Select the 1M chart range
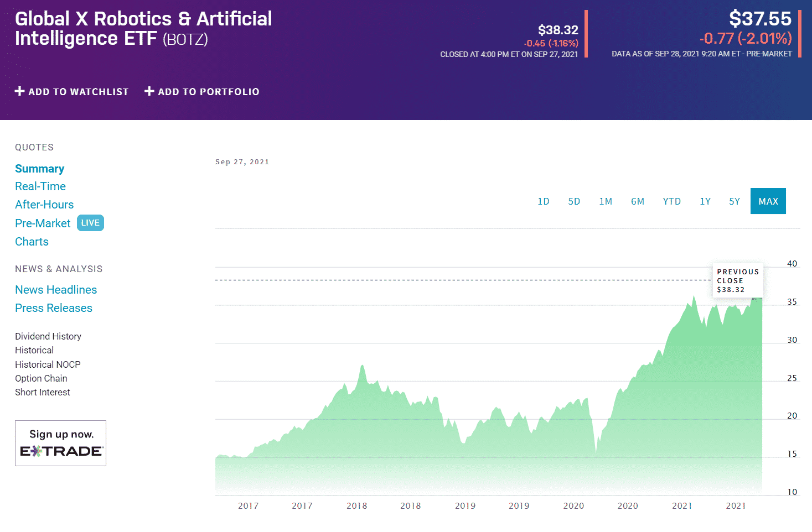Viewport: 812px width, 532px height. click(606, 201)
